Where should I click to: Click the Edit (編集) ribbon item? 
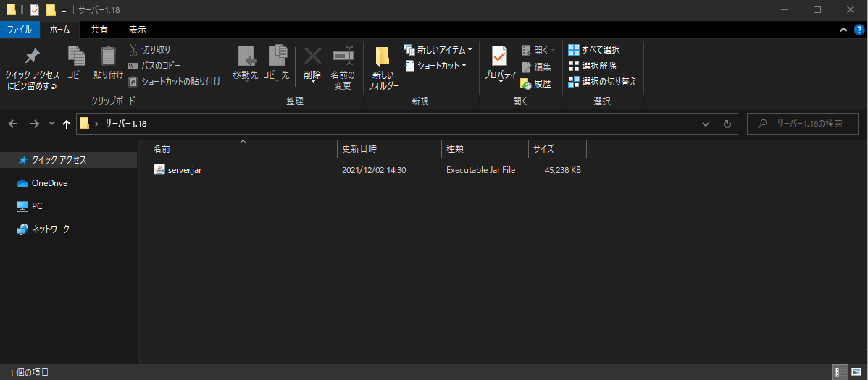pyautogui.click(x=536, y=67)
